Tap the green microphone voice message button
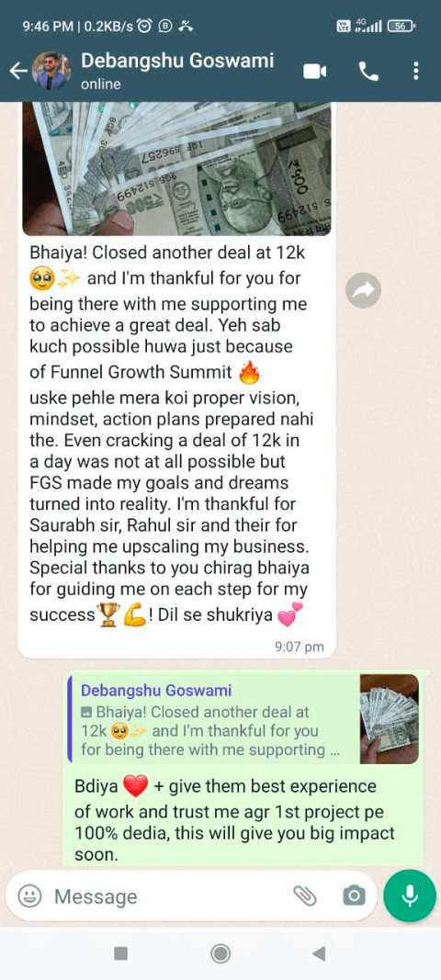The image size is (441, 980). [410, 896]
